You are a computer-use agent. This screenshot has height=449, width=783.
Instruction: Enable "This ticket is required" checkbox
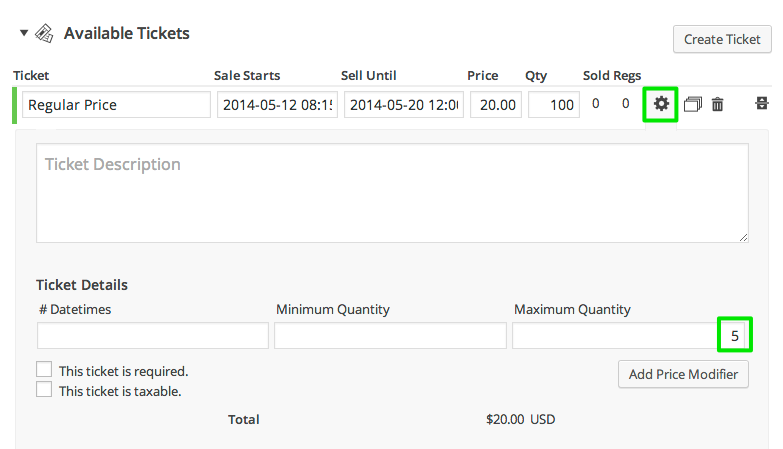44,370
